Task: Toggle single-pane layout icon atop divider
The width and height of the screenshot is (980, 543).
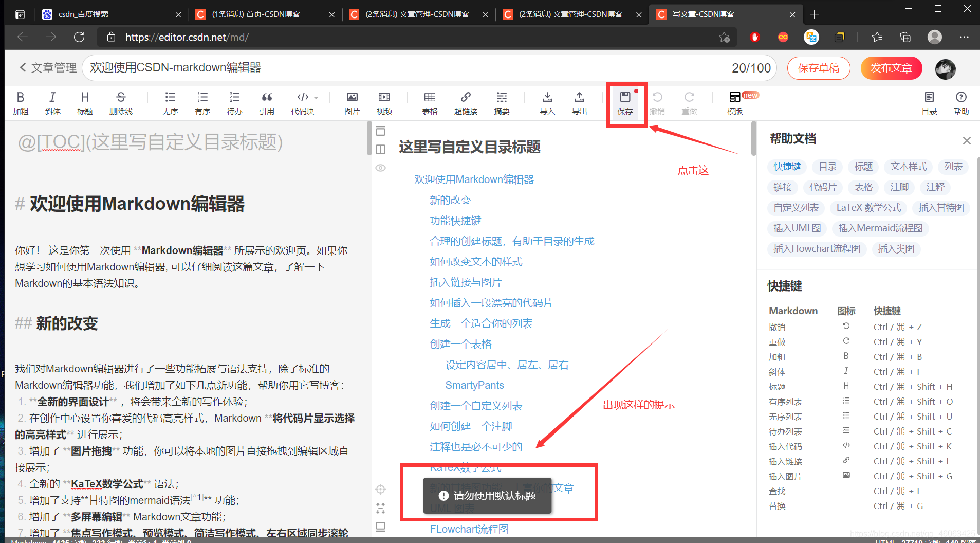Action: point(380,131)
